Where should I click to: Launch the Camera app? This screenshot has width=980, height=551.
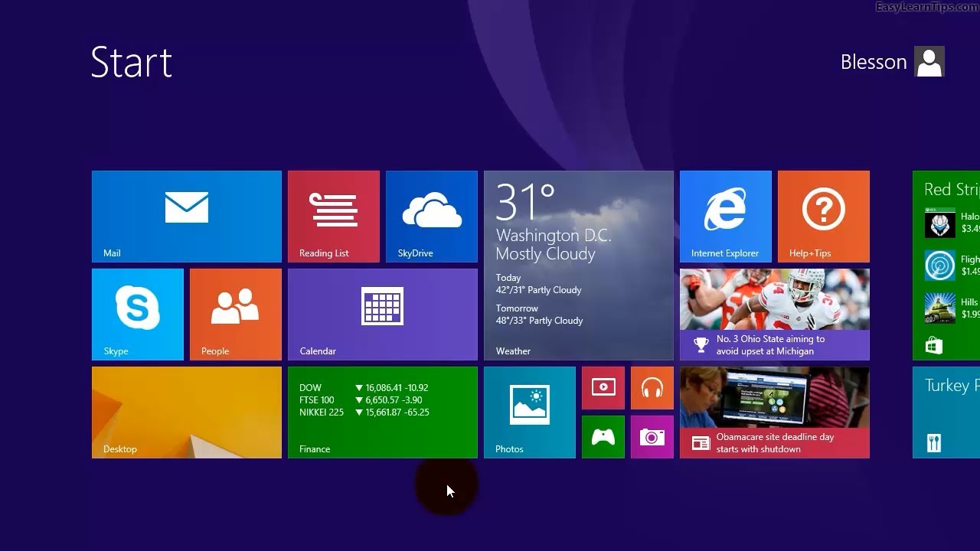click(x=652, y=437)
